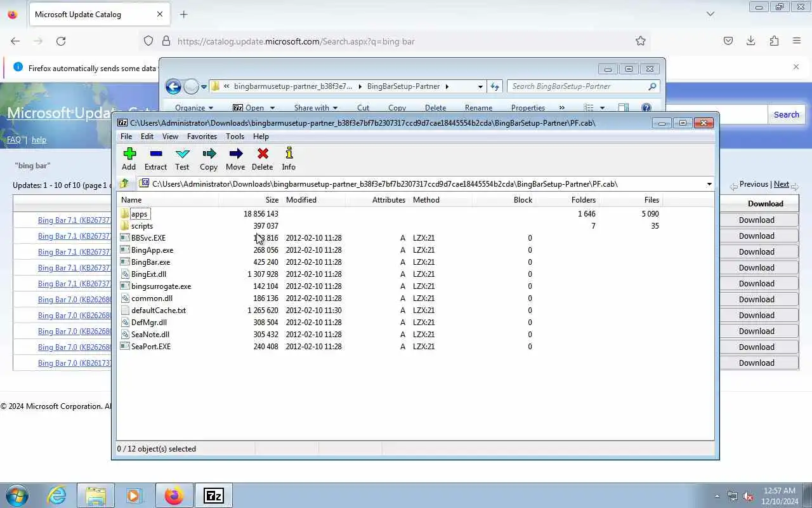812x508 pixels.
Task: Select the apps folder icon
Action: point(125,214)
